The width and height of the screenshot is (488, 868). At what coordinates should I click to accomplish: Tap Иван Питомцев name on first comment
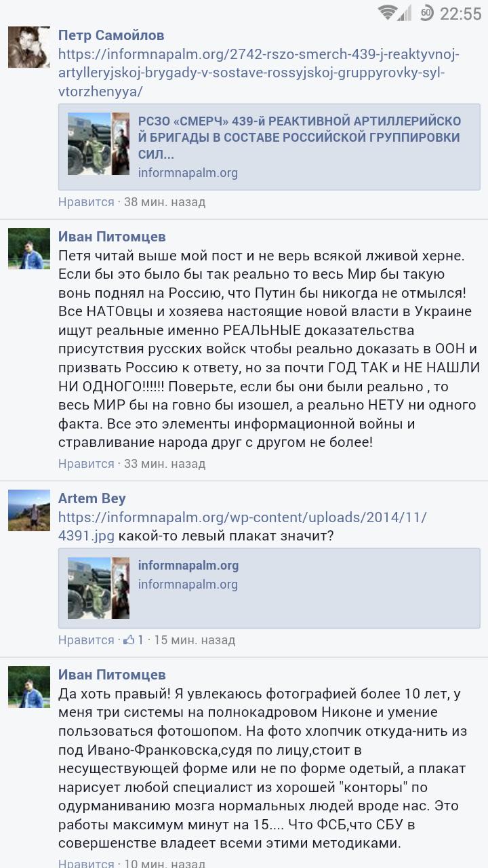[112, 237]
